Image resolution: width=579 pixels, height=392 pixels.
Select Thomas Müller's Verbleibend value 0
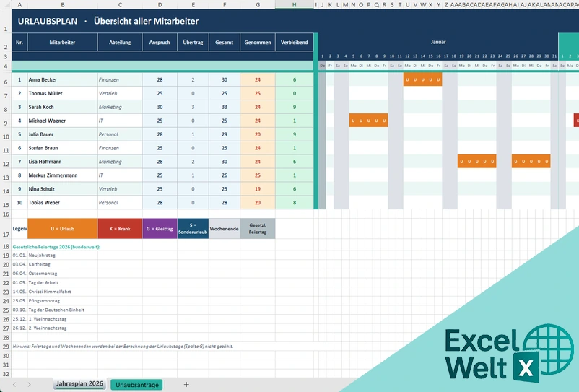pos(295,93)
